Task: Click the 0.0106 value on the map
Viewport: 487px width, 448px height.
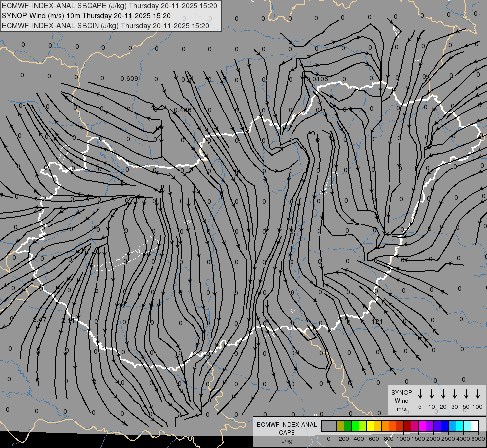Action: [317, 79]
